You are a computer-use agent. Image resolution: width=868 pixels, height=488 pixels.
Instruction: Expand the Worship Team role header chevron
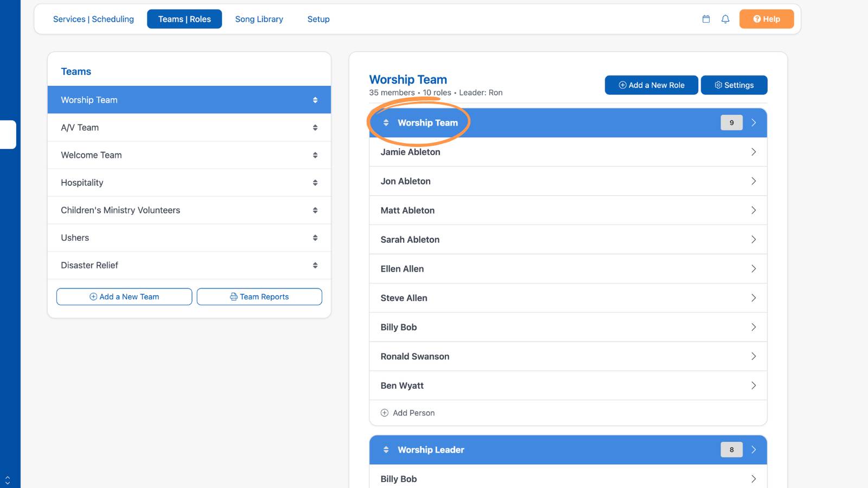pos(754,123)
